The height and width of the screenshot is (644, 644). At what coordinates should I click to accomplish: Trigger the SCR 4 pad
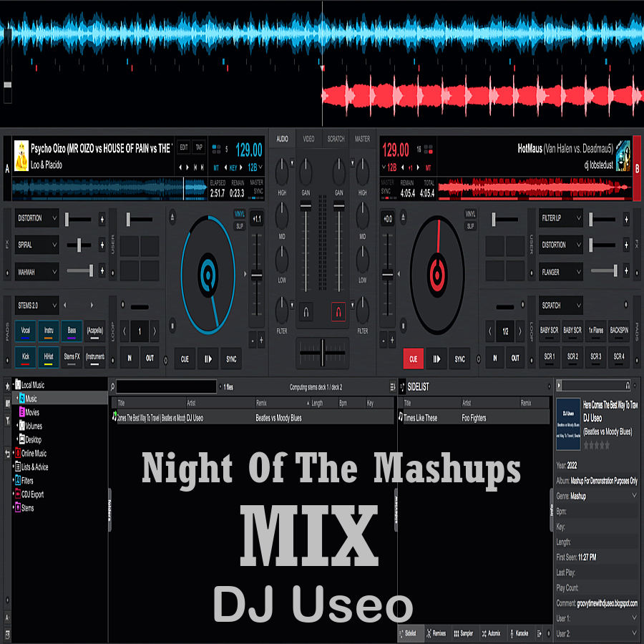pos(619,357)
